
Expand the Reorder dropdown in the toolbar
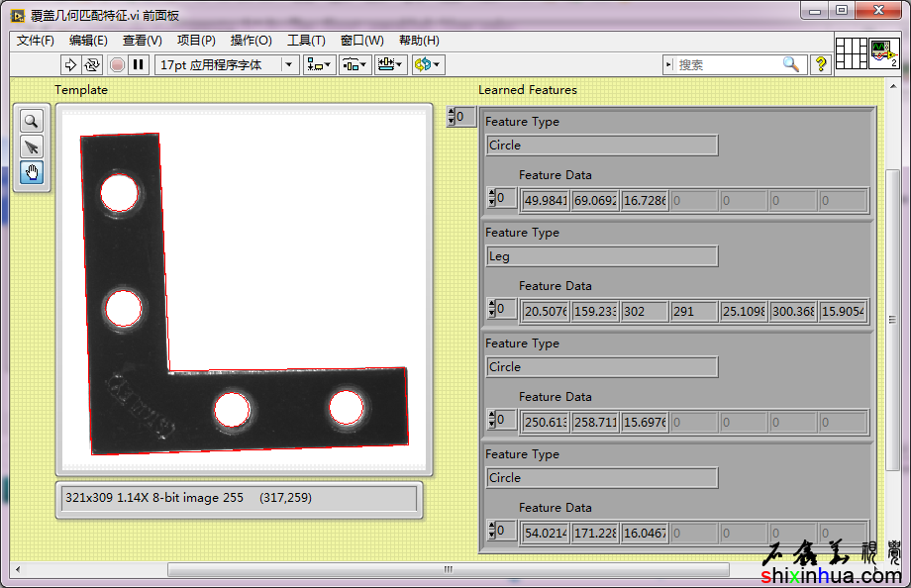pyautogui.click(x=428, y=64)
